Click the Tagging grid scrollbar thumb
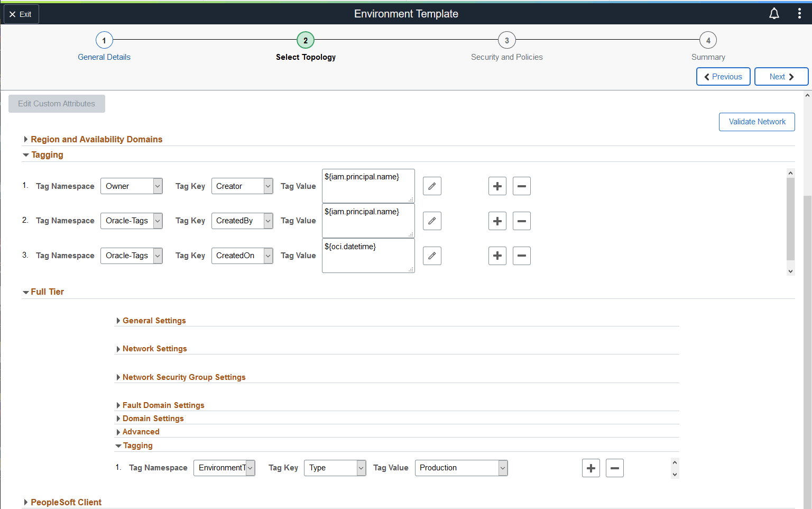The image size is (812, 509). tap(791, 219)
